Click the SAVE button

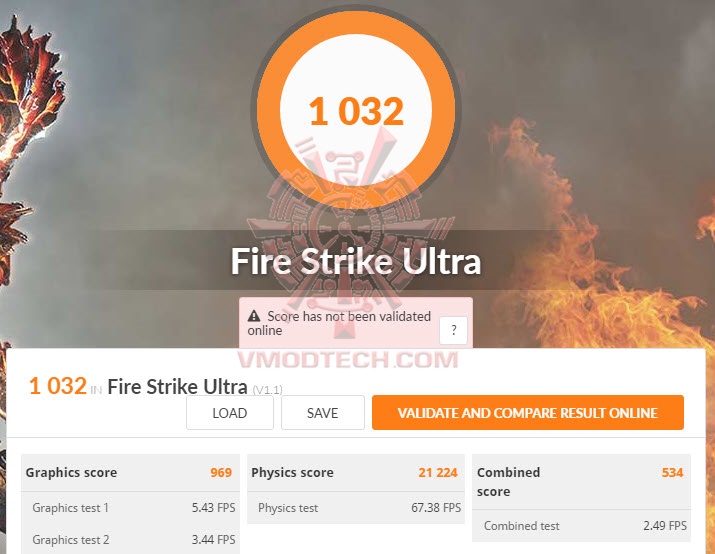tap(323, 413)
